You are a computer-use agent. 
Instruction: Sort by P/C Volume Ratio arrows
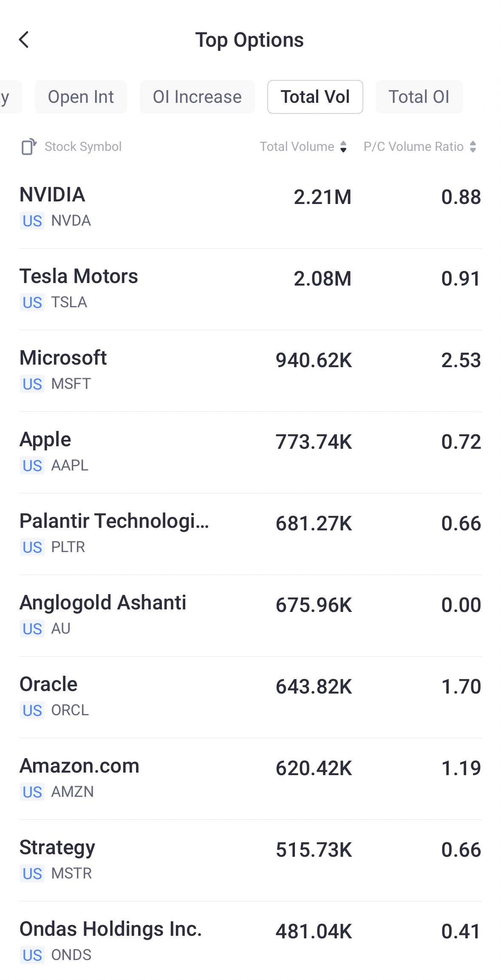[473, 147]
